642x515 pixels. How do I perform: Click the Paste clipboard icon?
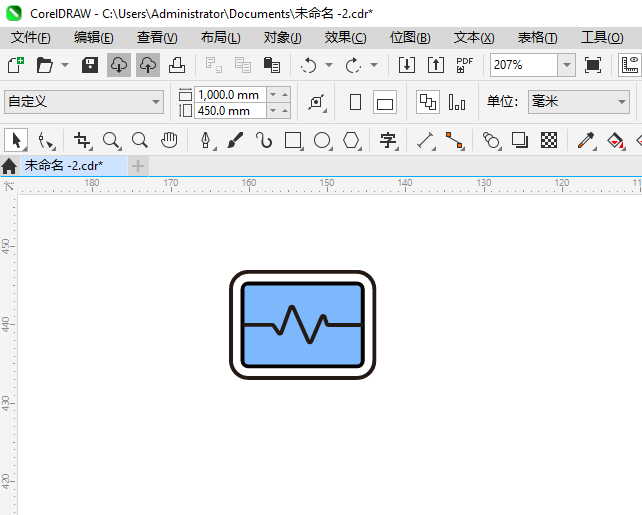coord(272,65)
